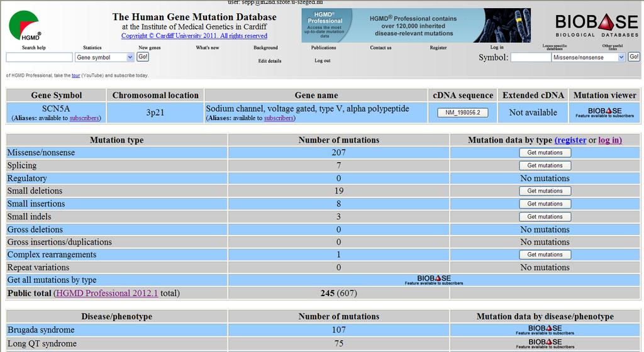Open the New genes page
Screen dimensions: 644x352
150,48
